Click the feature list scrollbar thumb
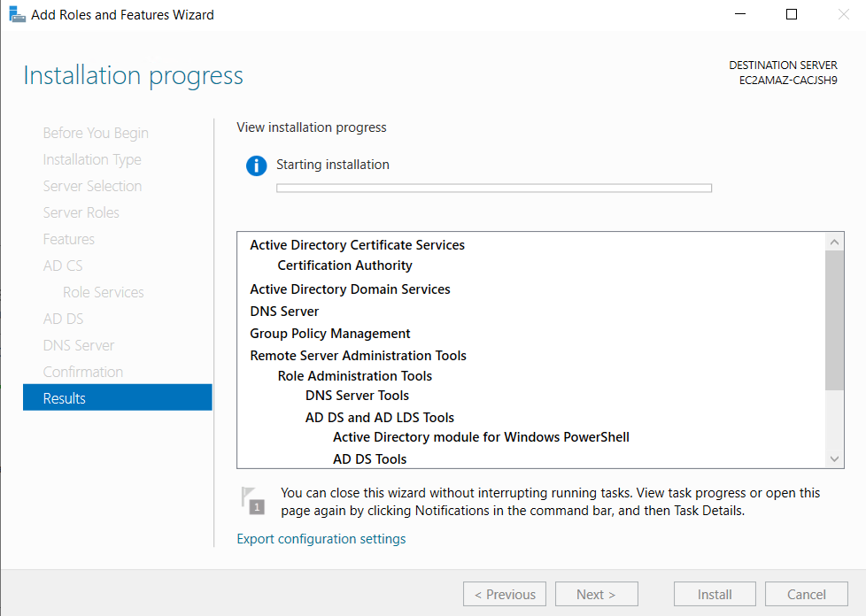866x616 pixels. point(834,320)
